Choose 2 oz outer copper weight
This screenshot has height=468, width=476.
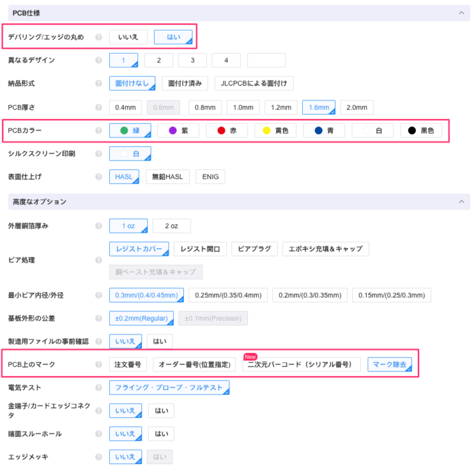point(172,226)
